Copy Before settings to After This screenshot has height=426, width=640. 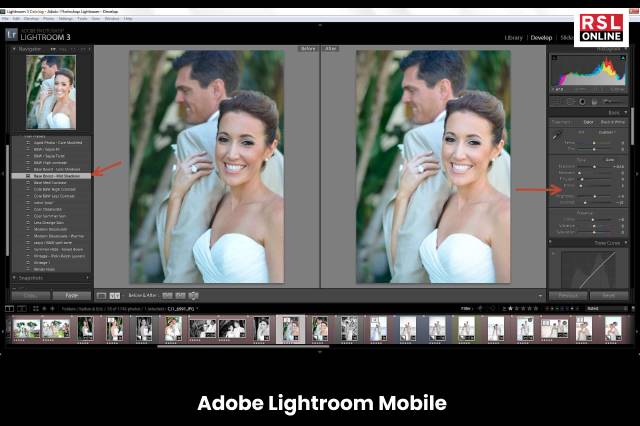pos(167,295)
